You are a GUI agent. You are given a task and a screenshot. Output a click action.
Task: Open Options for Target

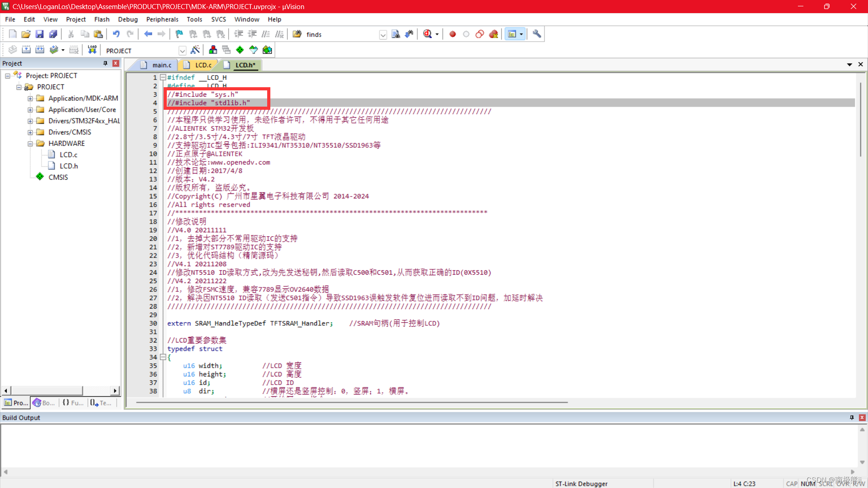pos(196,50)
